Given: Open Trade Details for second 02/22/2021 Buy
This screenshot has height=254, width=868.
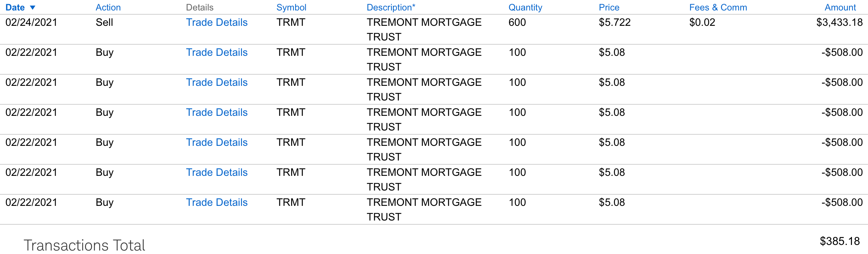Looking at the screenshot, I should point(216,82).
